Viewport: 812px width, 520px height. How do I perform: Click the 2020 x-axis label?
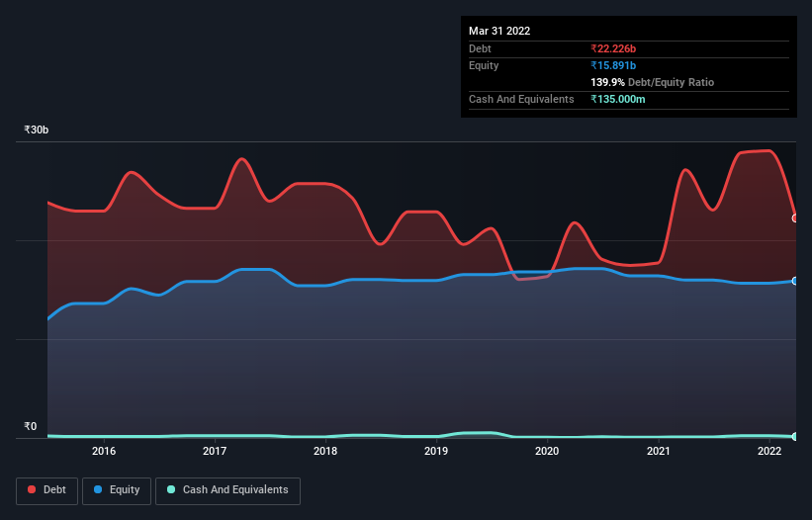pos(547,451)
